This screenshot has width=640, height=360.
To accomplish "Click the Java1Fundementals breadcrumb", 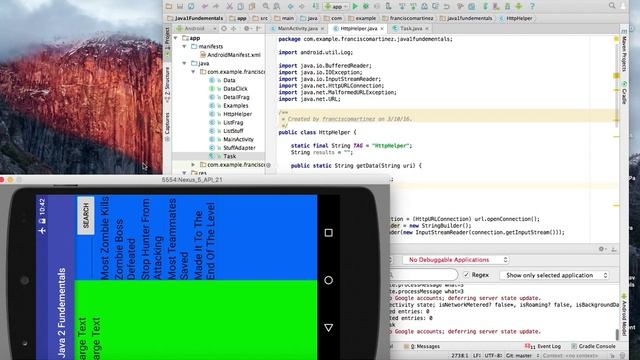I will coord(195,18).
